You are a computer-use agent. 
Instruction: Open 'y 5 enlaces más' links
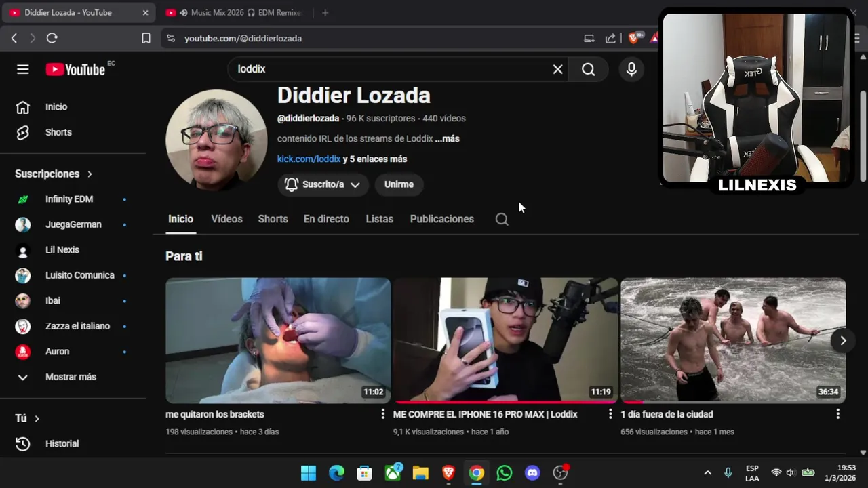coord(375,159)
